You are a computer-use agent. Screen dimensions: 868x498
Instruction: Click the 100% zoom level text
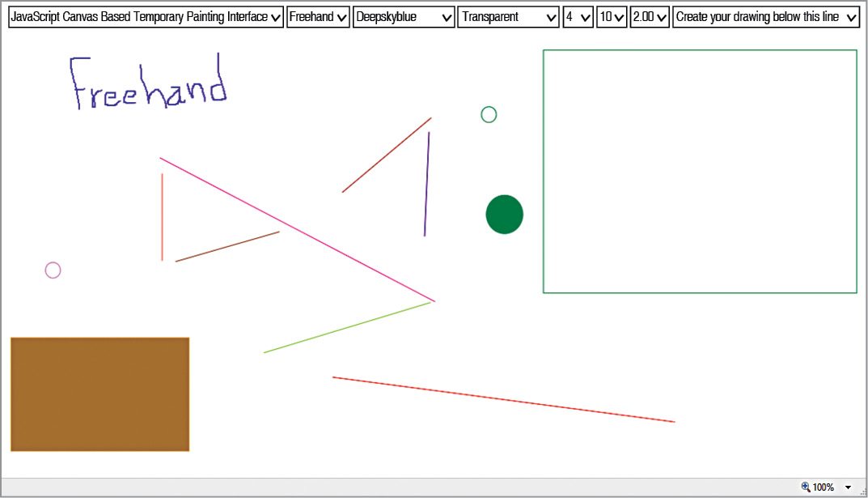click(824, 487)
